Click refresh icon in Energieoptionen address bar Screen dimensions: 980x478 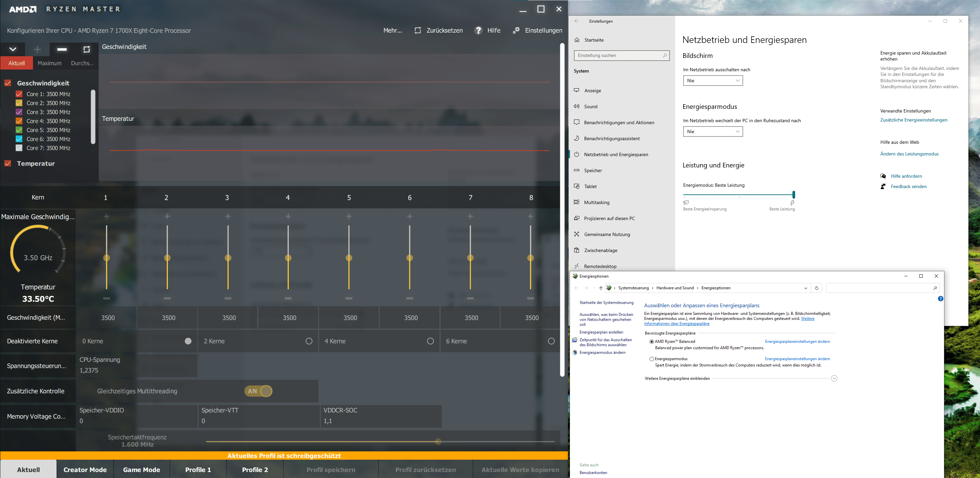tap(816, 288)
